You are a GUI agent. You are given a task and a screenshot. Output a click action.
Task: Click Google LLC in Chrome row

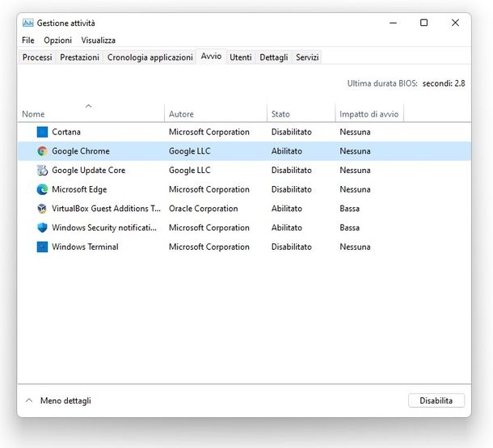point(190,151)
